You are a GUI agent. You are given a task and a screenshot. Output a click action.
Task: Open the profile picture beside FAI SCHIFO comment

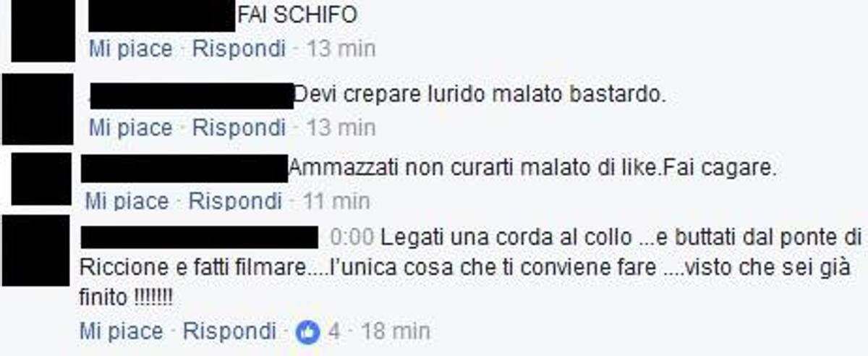tap(43, 30)
